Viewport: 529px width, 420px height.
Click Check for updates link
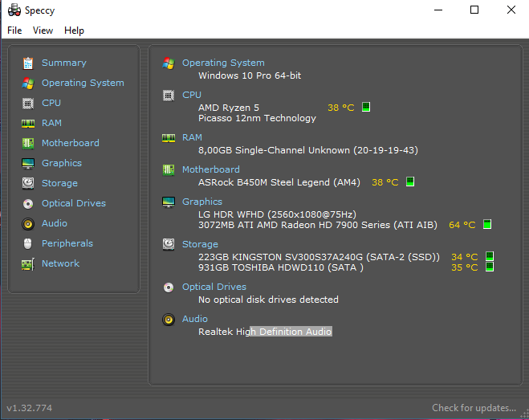[474, 408]
